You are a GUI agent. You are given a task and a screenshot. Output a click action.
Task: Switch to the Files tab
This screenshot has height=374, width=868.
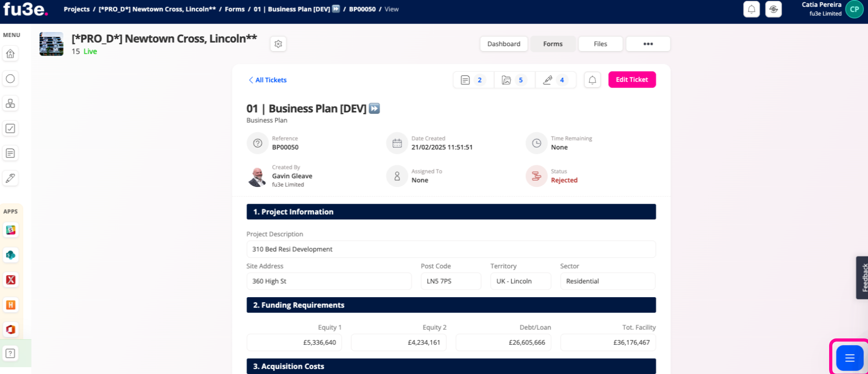click(600, 44)
